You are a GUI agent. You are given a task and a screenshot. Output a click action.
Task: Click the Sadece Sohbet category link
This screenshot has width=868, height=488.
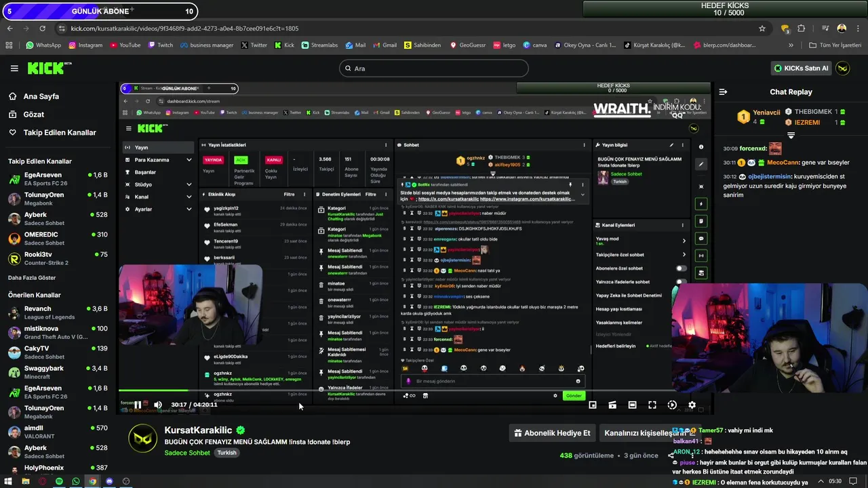187,453
